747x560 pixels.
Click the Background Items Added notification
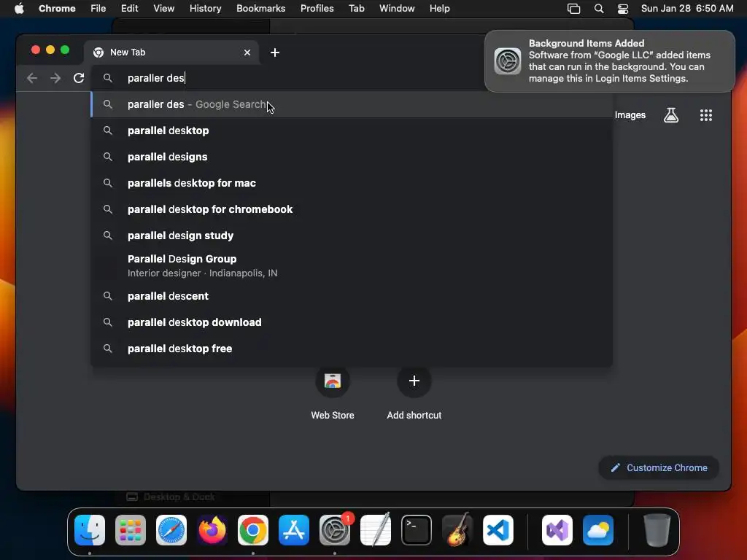(609, 61)
